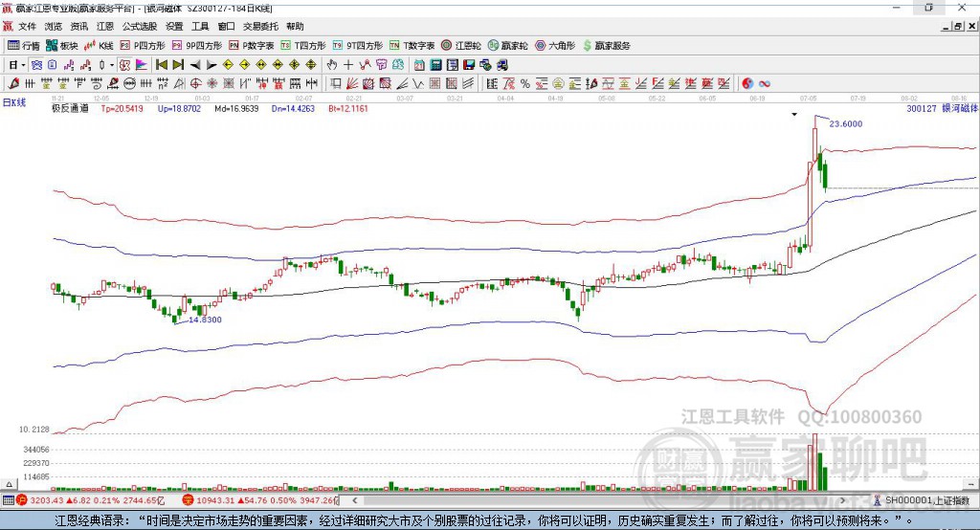
Task: Select the rectangle shape tool icon
Action: [x=335, y=83]
